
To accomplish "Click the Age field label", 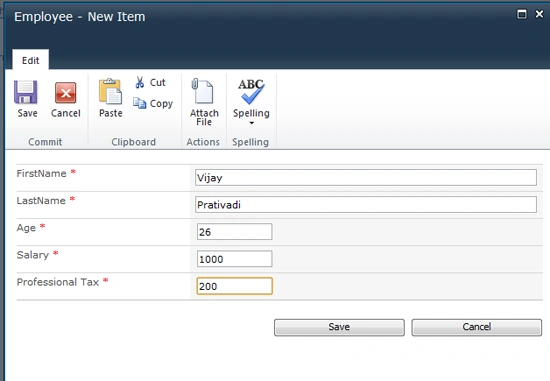I will [26, 228].
